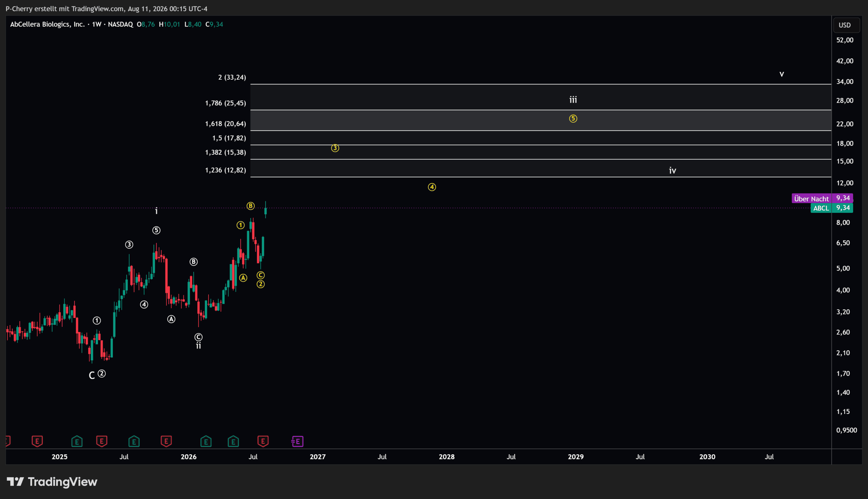The height and width of the screenshot is (499, 868).
Task: Click the NASDAQ exchange label
Action: click(x=120, y=24)
